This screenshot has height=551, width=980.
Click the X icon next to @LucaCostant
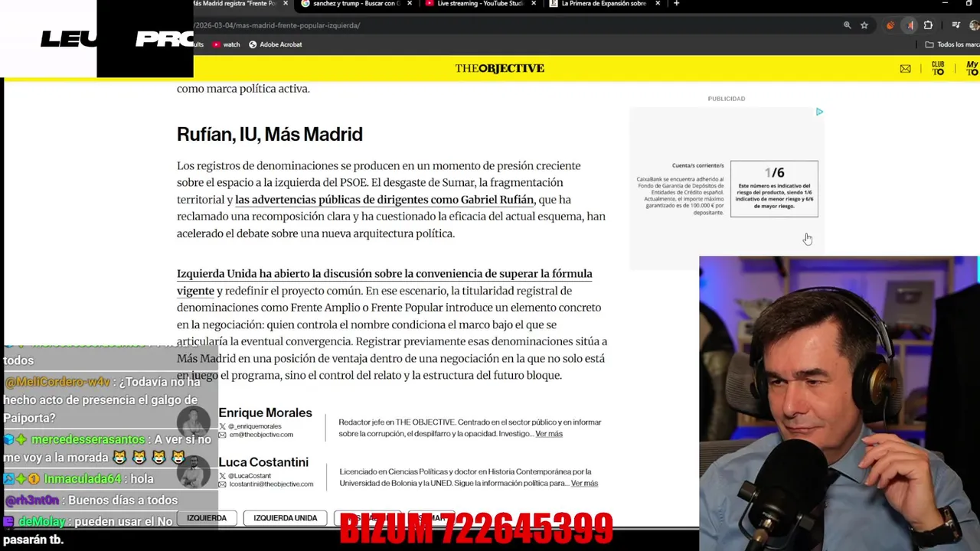coord(223,476)
